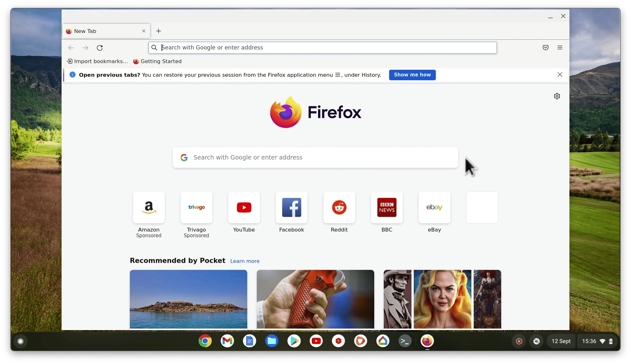The width and height of the screenshot is (631, 364).
Task: Open the Files app from the shelf
Action: (x=272, y=341)
